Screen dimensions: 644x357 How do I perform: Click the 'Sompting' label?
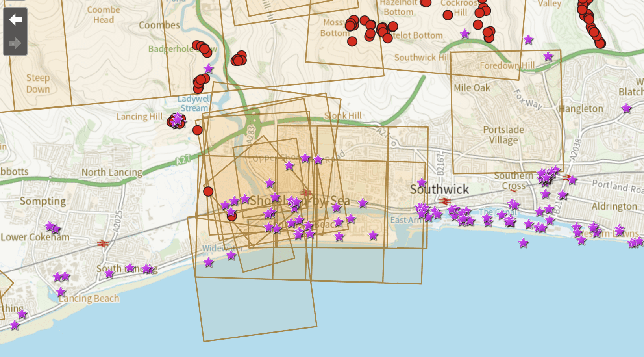click(x=43, y=201)
